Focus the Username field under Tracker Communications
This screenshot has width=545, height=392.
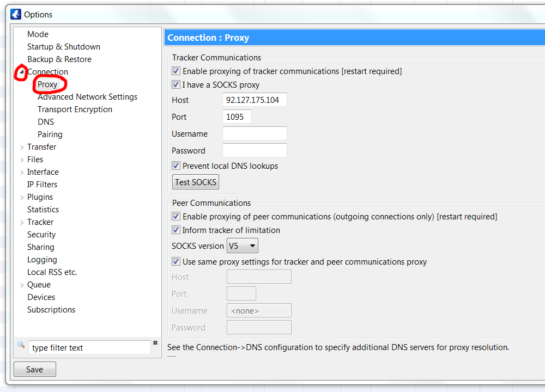(255, 134)
